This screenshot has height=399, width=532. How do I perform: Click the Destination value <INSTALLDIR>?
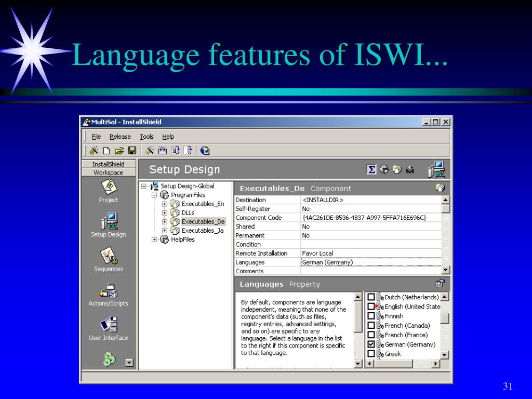click(x=371, y=200)
